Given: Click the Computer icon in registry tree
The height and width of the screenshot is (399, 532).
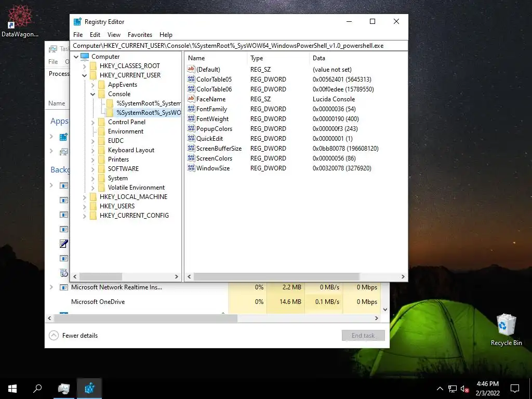Looking at the screenshot, I should coord(85,56).
